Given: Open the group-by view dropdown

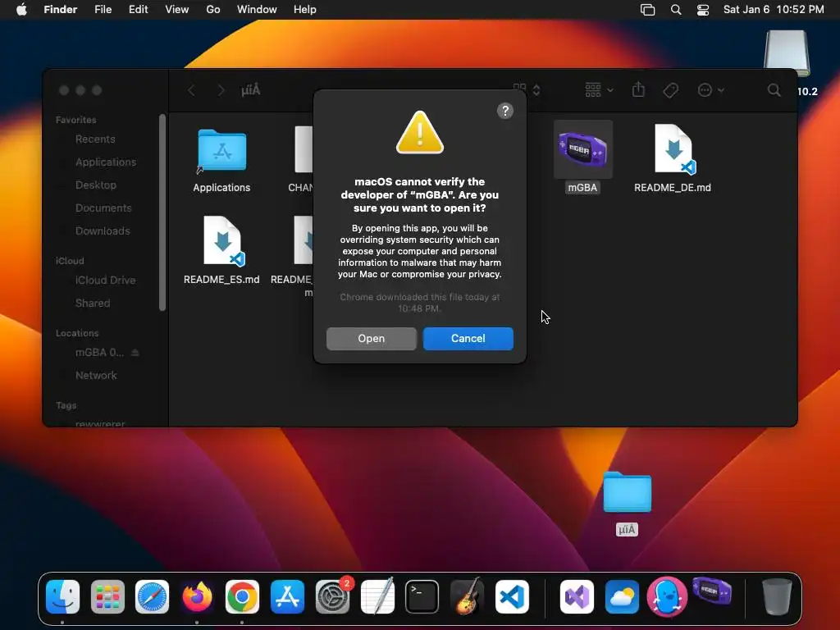Looking at the screenshot, I should pyautogui.click(x=599, y=90).
